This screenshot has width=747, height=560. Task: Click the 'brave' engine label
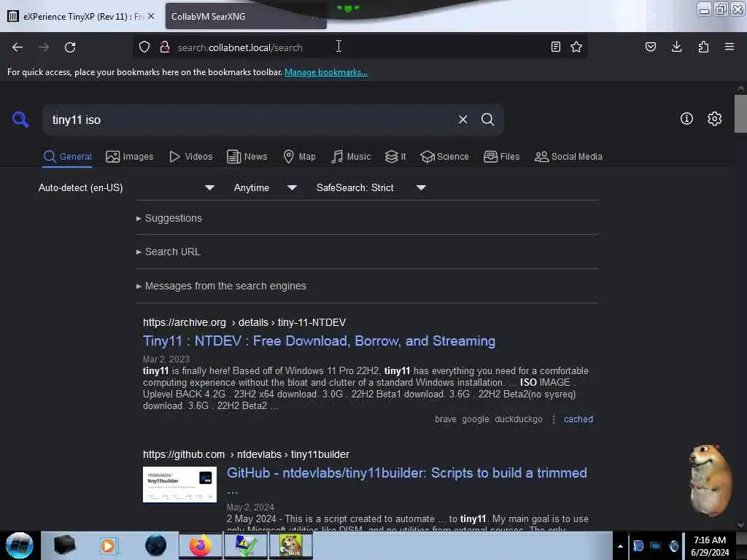pyautogui.click(x=446, y=419)
